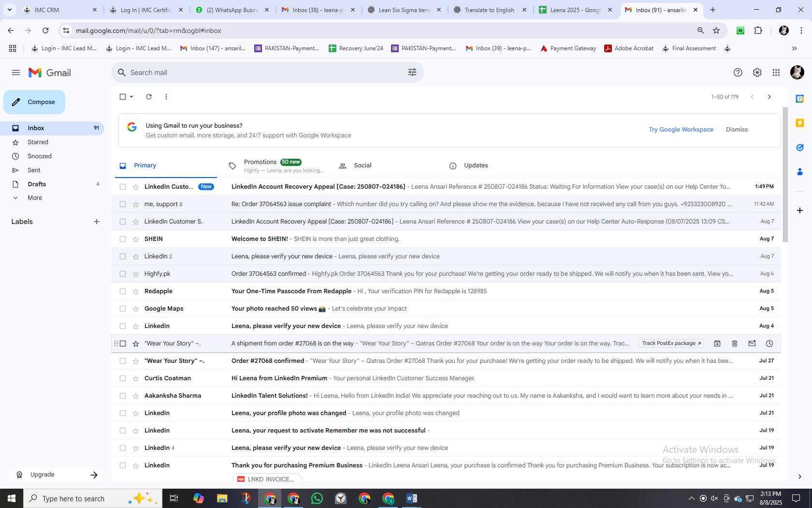This screenshot has width=812, height=508.
Task: Open Google Contacts side panel icon
Action: coord(800,171)
